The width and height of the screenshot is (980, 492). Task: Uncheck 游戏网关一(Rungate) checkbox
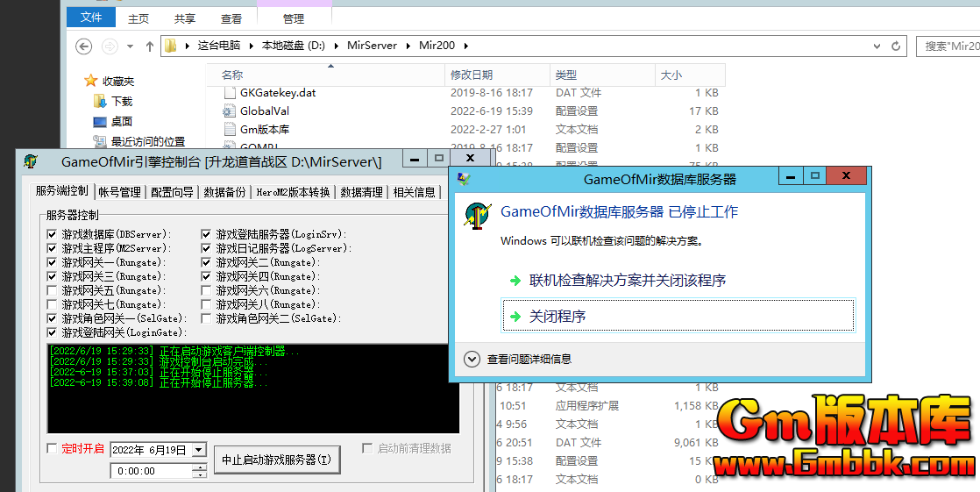51,262
